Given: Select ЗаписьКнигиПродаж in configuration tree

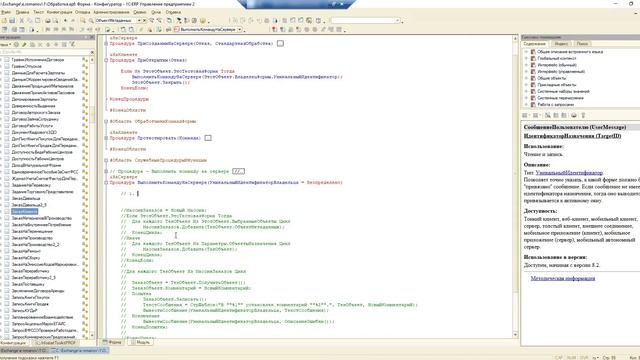Looking at the screenshot, I should pos(30,304).
